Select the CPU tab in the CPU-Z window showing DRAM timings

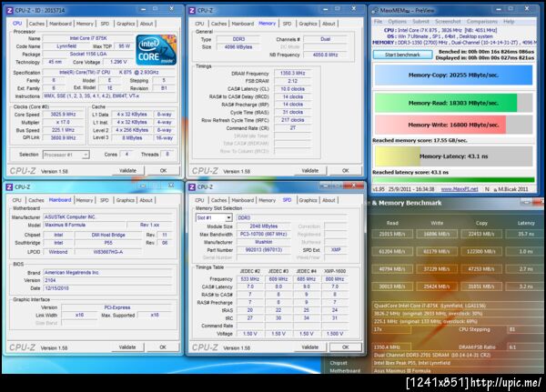199,24
